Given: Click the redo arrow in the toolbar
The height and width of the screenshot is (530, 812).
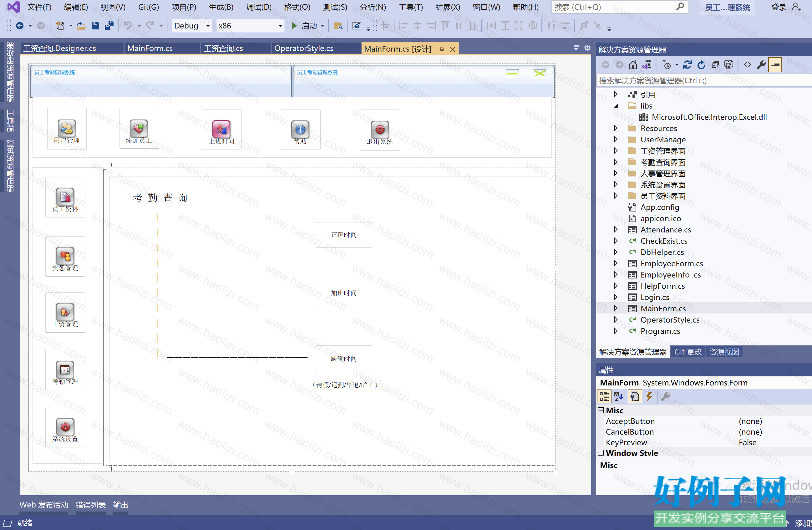Looking at the screenshot, I should [150, 26].
